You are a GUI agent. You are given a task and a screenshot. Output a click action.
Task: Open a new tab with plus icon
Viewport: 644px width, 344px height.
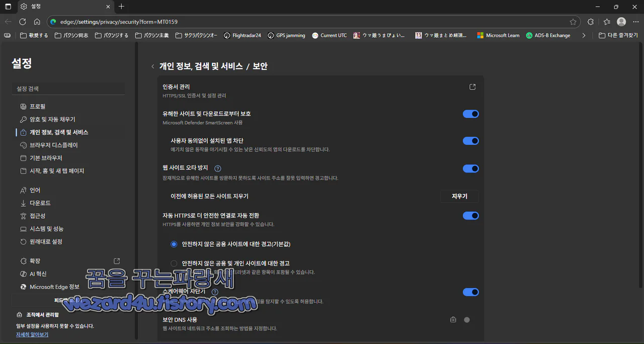[x=121, y=7]
